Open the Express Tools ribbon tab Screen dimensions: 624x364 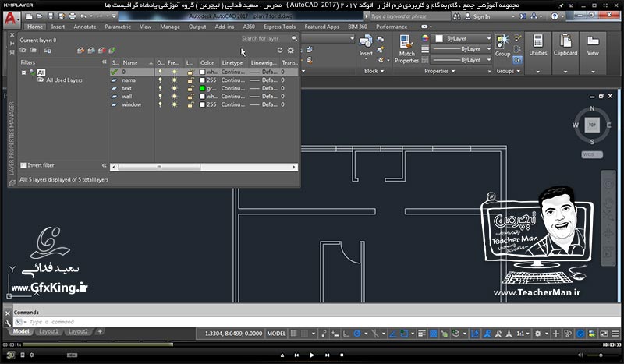pos(280,27)
